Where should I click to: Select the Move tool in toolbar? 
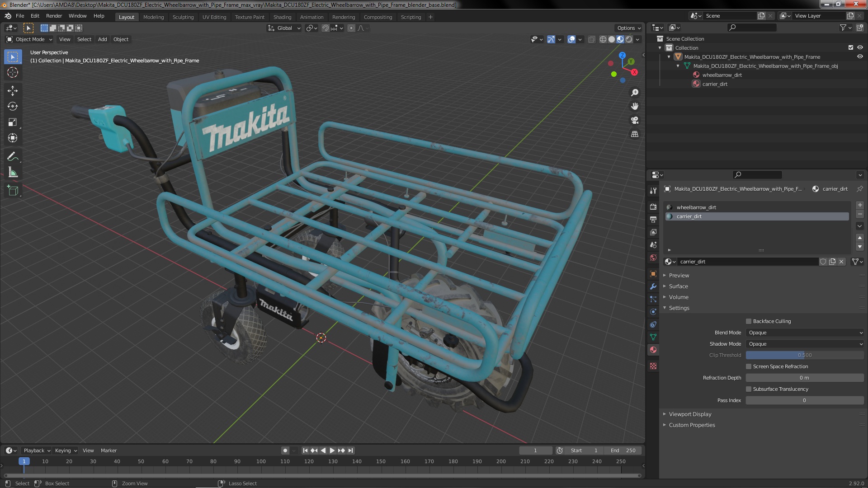click(13, 91)
